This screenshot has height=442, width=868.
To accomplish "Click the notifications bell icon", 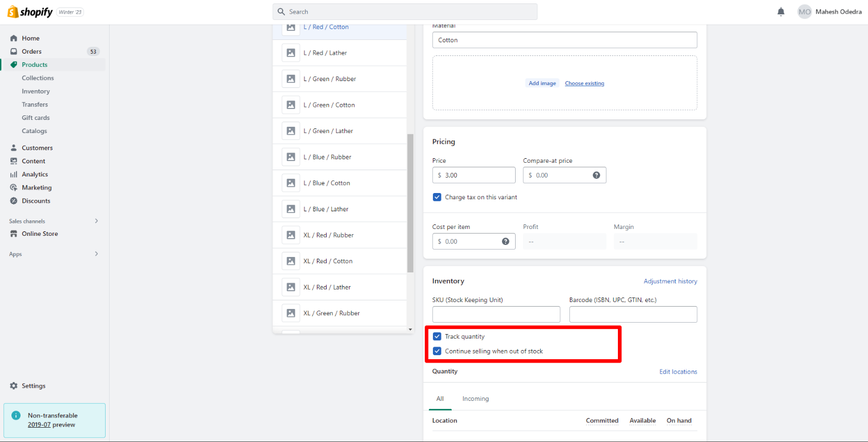I will pyautogui.click(x=781, y=12).
